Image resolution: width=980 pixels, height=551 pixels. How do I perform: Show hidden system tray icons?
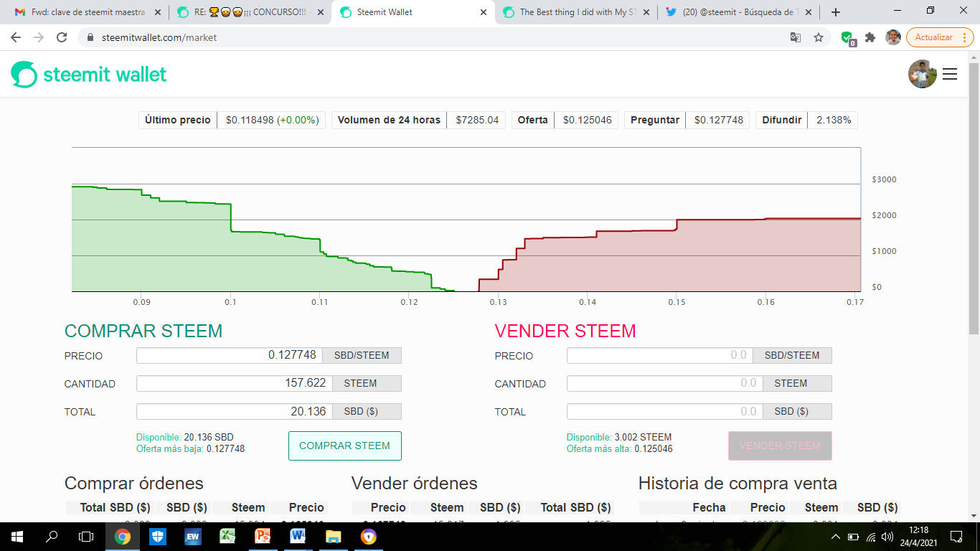point(835,537)
